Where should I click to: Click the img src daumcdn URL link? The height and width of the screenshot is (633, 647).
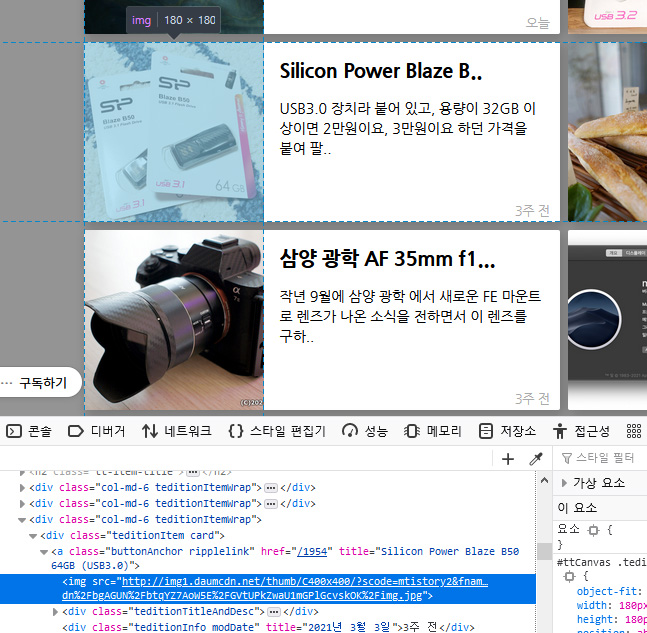click(x=275, y=589)
